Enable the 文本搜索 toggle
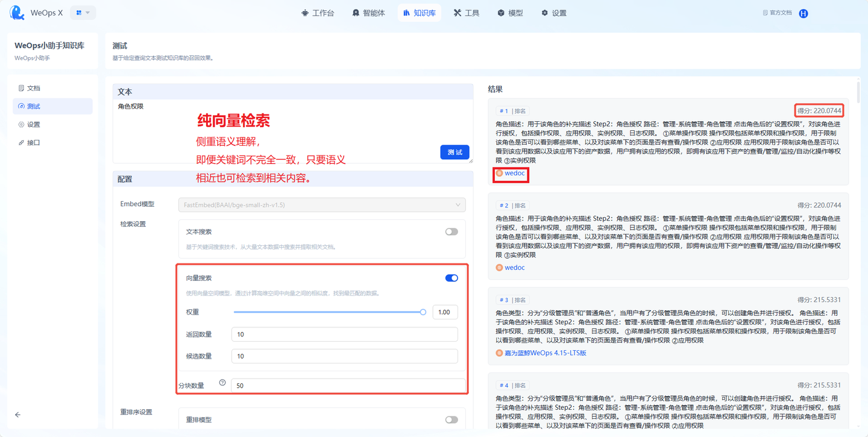The height and width of the screenshot is (437, 868). click(451, 231)
